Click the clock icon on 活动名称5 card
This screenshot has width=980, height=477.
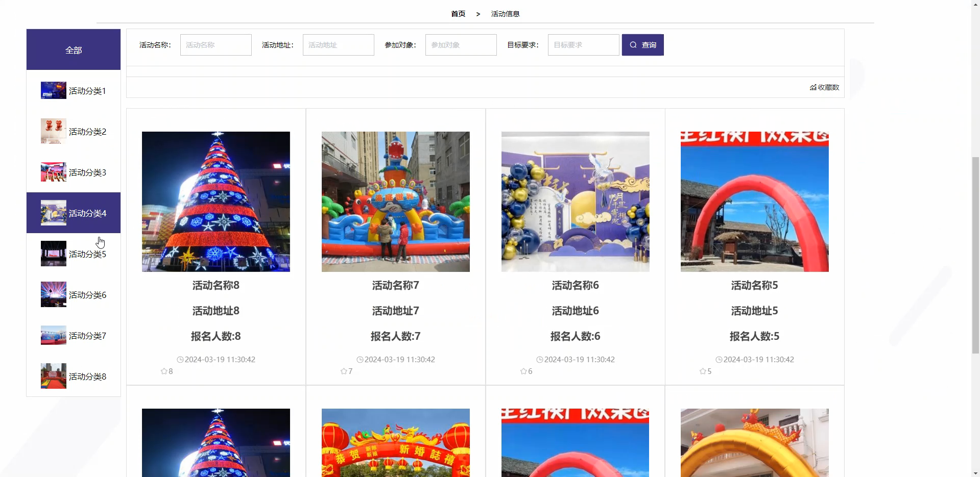pyautogui.click(x=719, y=360)
